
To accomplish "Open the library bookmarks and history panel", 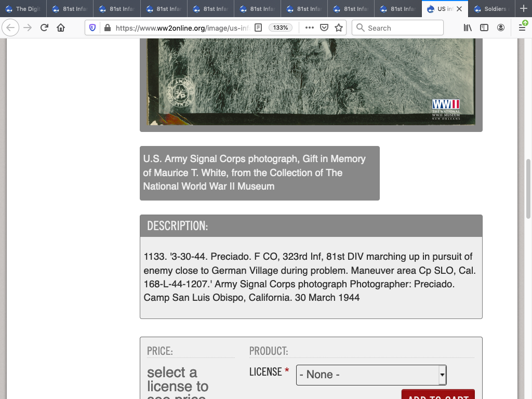I will pyautogui.click(x=468, y=28).
